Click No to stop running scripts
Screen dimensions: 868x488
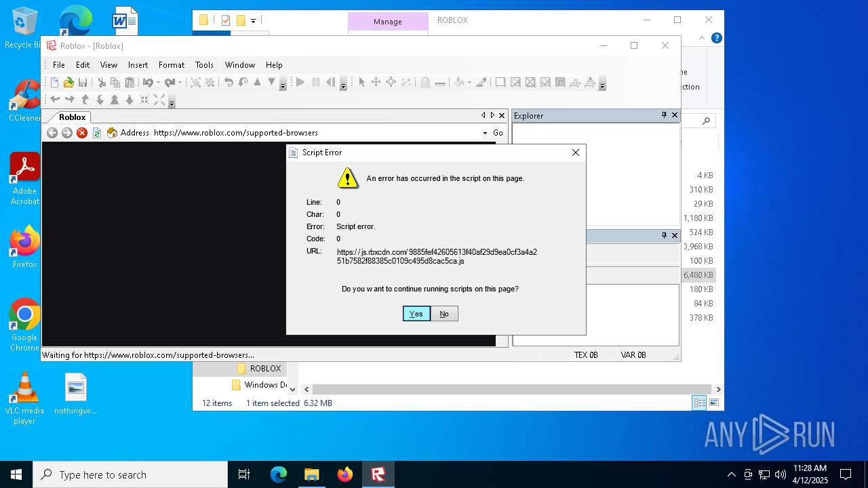point(444,314)
